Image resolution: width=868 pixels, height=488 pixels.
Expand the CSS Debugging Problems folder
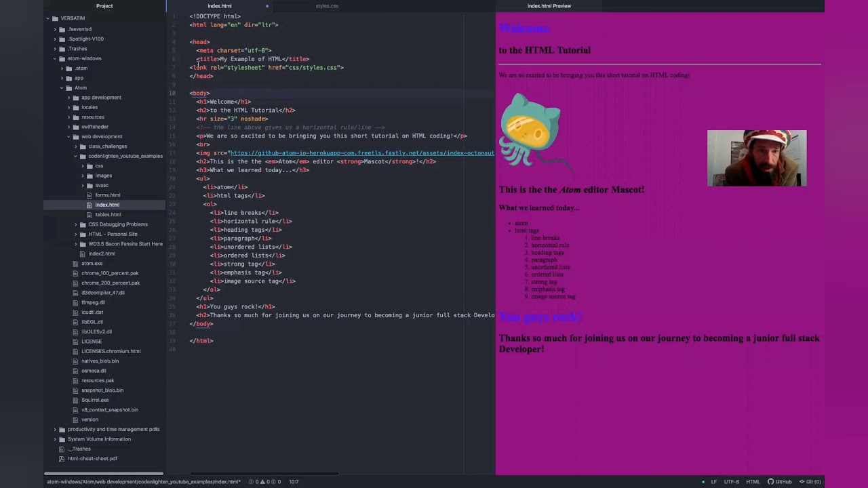pyautogui.click(x=76, y=224)
